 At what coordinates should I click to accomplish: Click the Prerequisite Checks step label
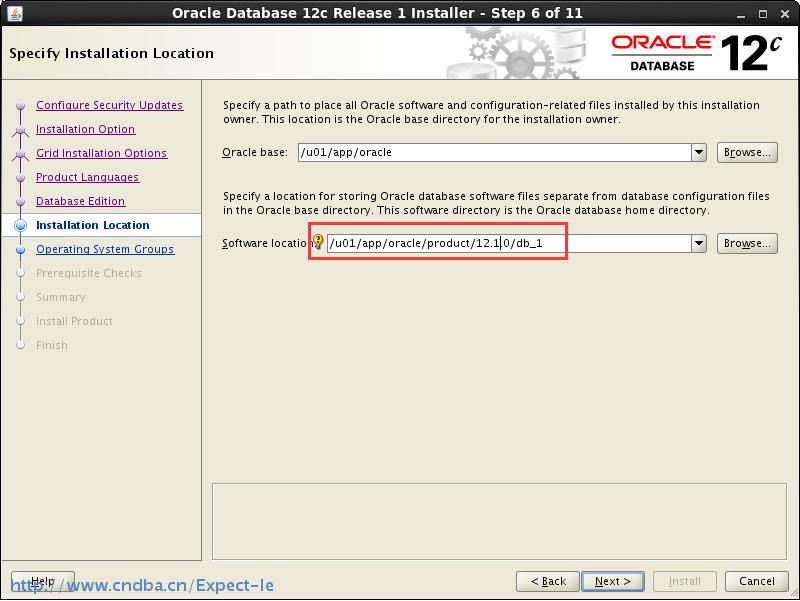(x=89, y=273)
